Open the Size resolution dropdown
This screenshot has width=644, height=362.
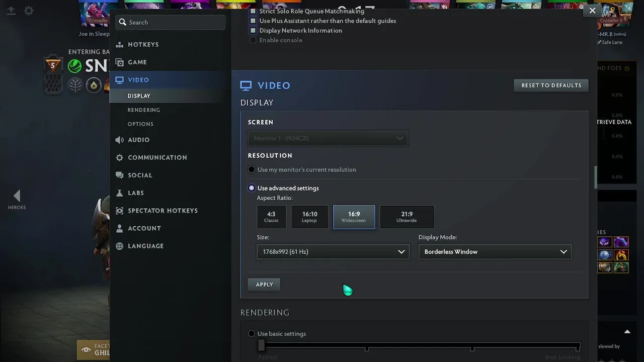point(333,251)
